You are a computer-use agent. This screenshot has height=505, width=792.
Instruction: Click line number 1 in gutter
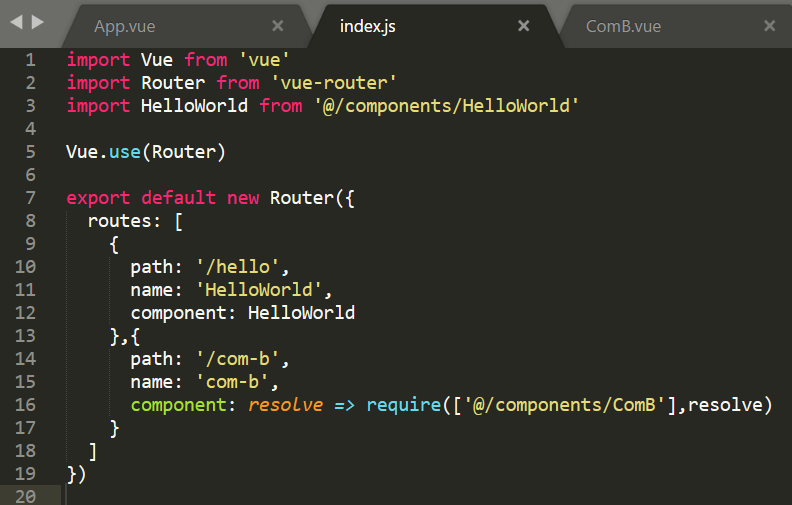pyautogui.click(x=30, y=60)
